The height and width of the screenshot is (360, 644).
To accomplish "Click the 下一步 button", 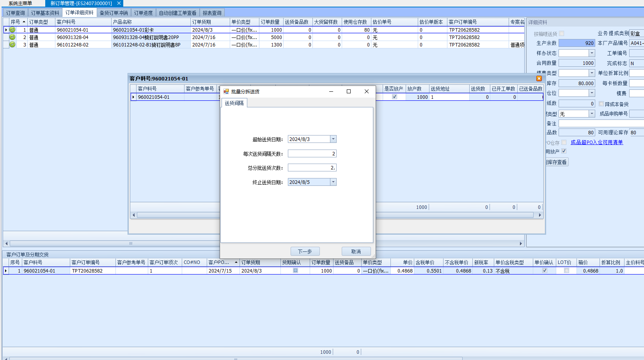I will click(305, 251).
